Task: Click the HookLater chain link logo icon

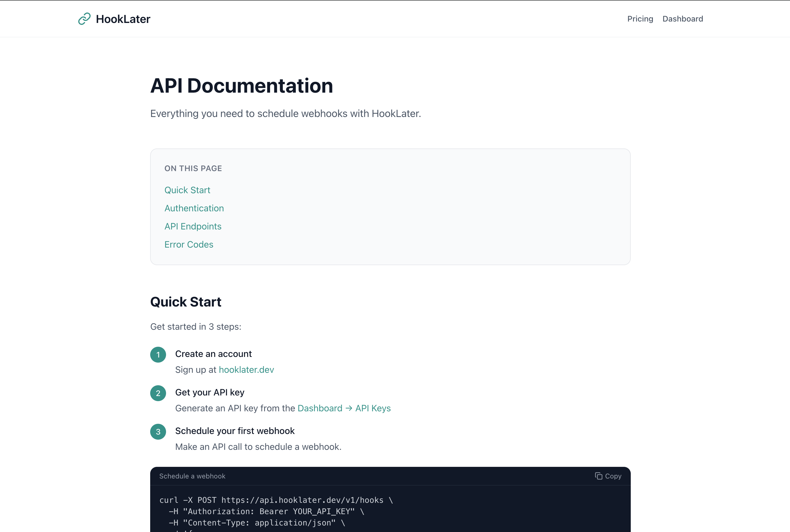Action: [x=84, y=19]
